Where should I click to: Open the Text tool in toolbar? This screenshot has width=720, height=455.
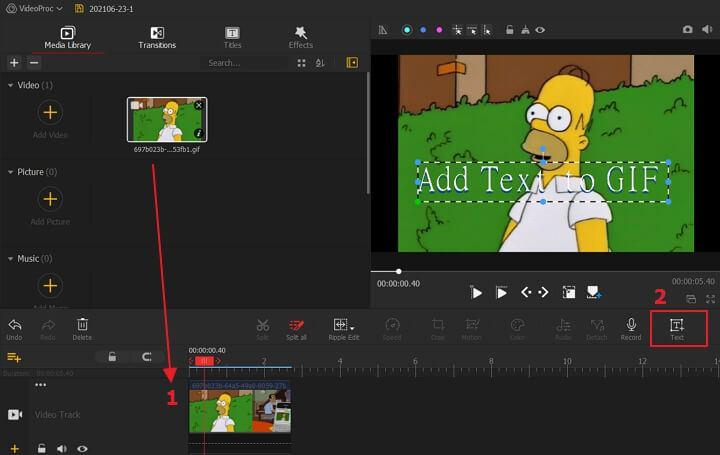677,328
